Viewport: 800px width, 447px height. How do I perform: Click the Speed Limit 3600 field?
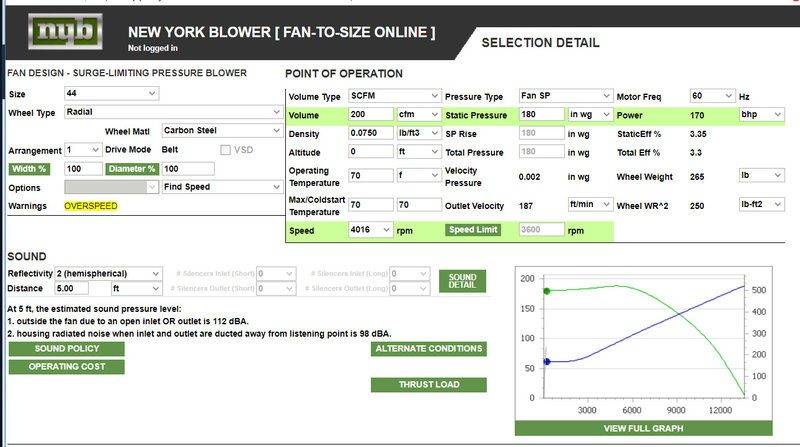point(542,230)
